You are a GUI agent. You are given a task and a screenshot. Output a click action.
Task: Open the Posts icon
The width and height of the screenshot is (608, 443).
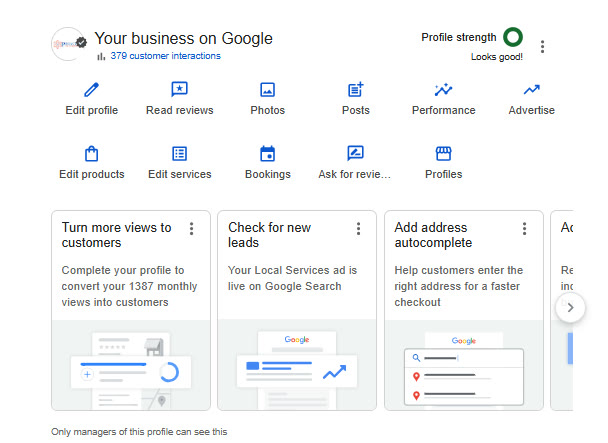tap(356, 89)
